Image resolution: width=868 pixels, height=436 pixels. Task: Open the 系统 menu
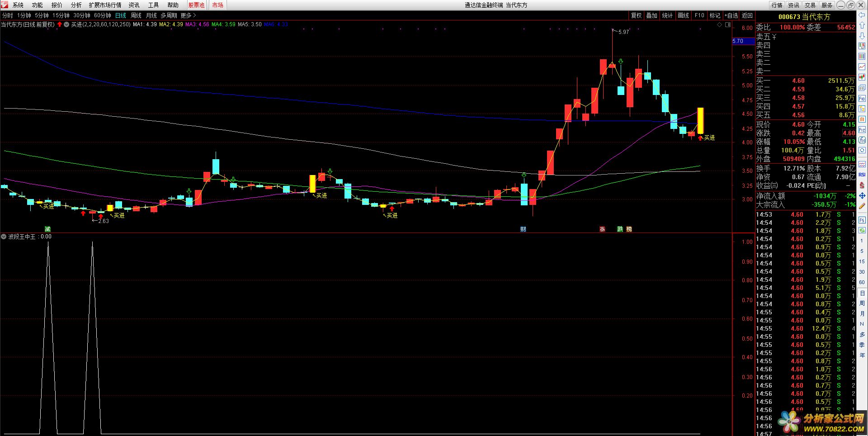(x=18, y=5)
